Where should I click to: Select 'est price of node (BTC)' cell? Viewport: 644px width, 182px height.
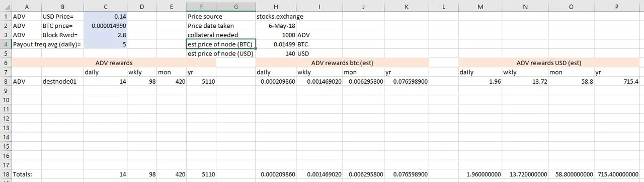click(221, 44)
